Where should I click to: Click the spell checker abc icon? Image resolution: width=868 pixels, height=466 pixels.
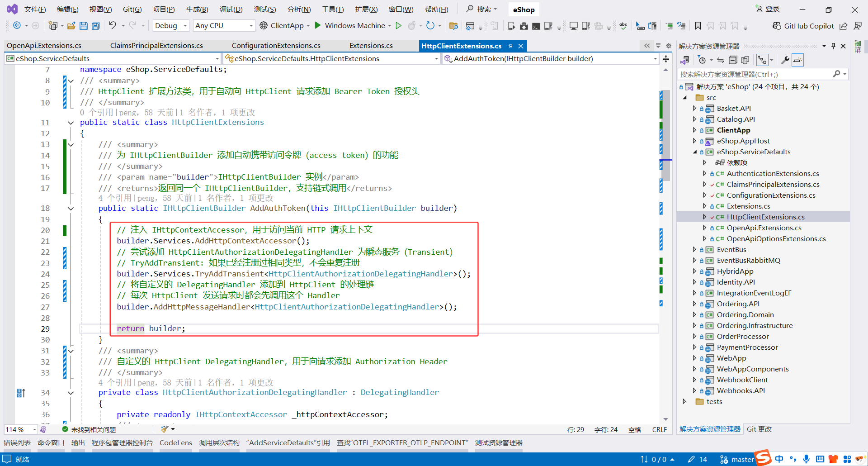click(x=623, y=26)
